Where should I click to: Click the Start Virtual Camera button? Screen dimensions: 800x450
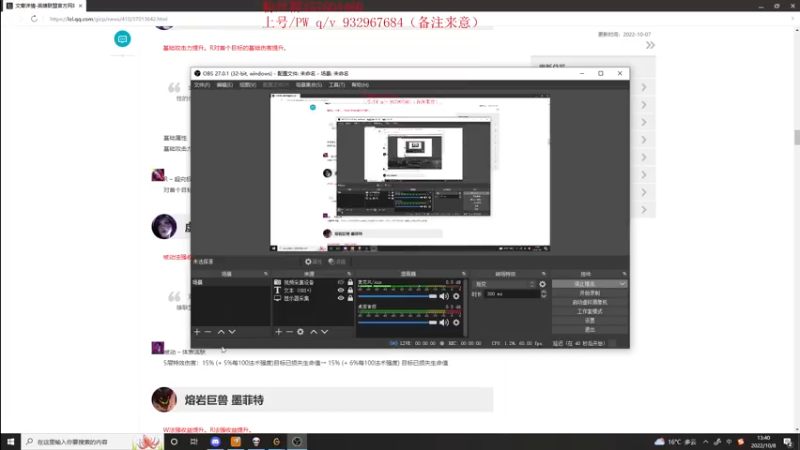[590, 302]
